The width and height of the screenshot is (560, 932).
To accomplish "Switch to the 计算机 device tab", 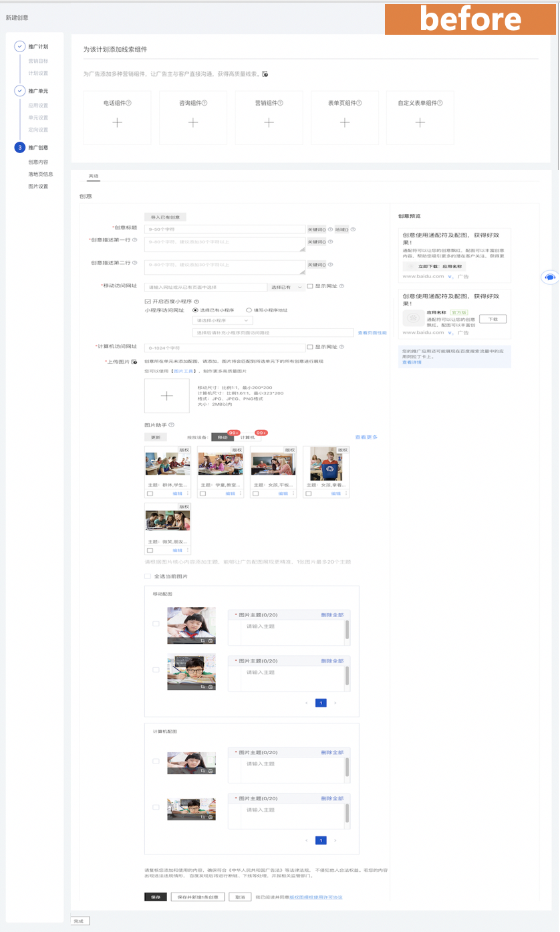I will pyautogui.click(x=248, y=437).
